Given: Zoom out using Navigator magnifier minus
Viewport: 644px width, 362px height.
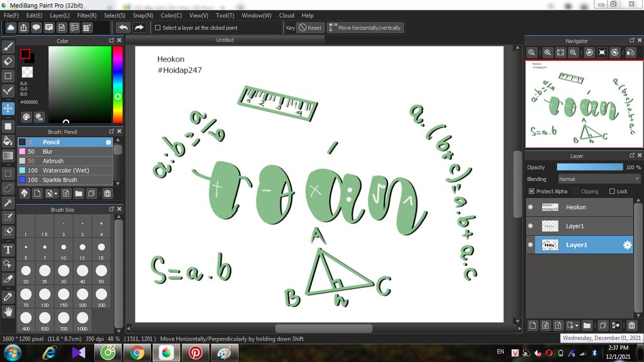Looking at the screenshot, I should coord(573,53).
